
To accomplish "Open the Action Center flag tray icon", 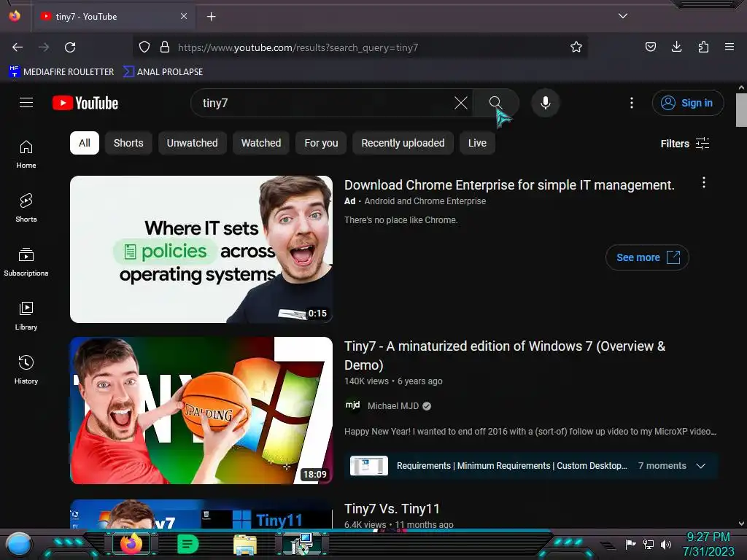I will coord(630,544).
